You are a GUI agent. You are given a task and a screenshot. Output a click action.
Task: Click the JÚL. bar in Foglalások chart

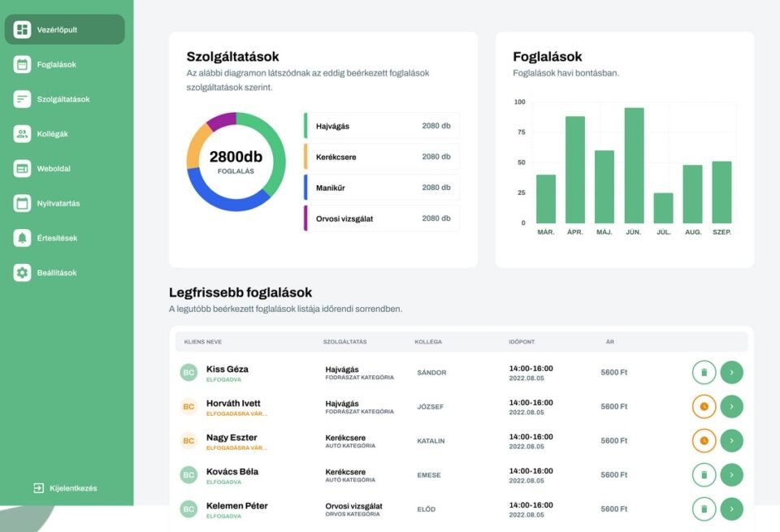click(x=663, y=208)
